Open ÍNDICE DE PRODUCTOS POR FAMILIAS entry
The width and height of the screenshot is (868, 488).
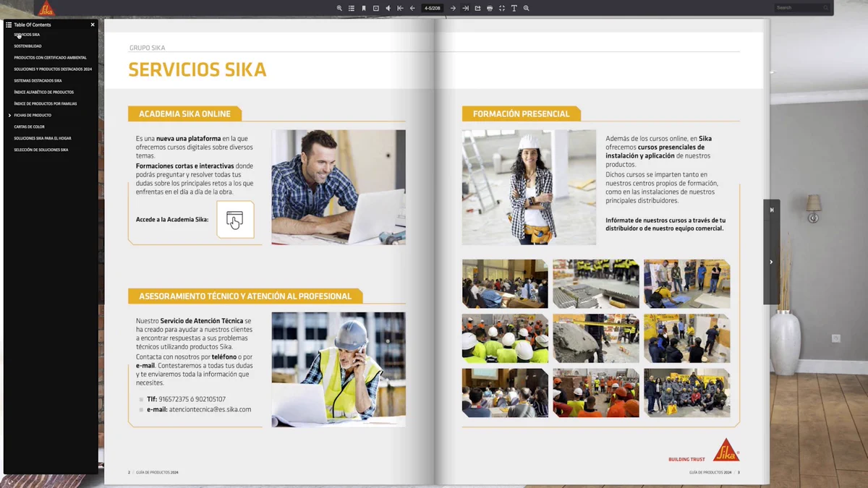click(45, 103)
